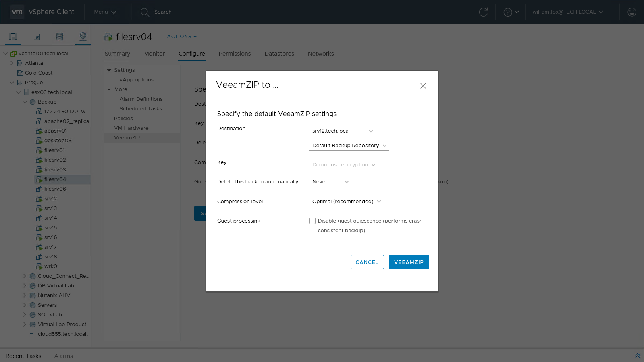Switch to the Permissions tab
The height and width of the screenshot is (362, 644).
[235, 54]
